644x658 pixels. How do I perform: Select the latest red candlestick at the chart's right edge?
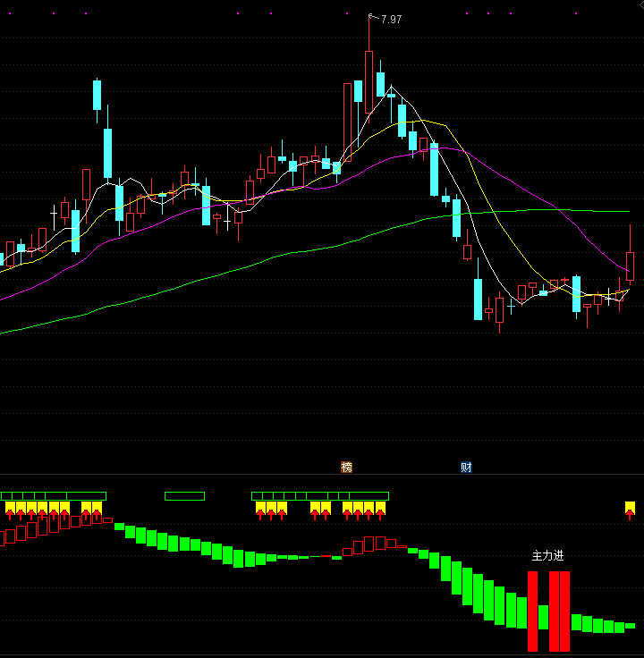pyautogui.click(x=630, y=266)
